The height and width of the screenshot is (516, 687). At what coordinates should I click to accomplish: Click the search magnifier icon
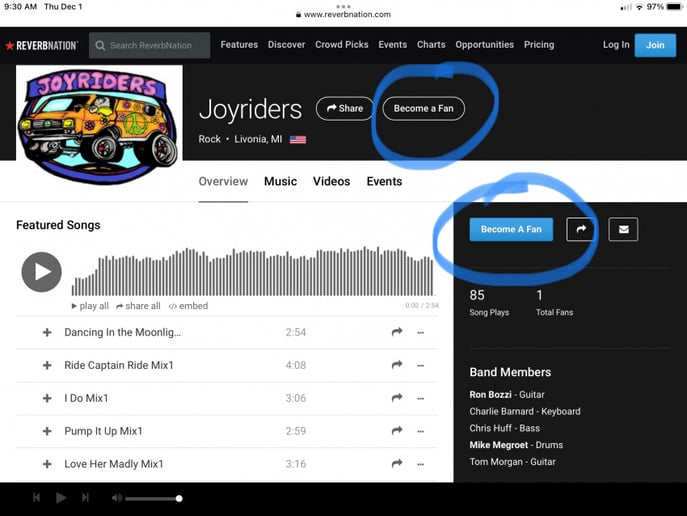click(100, 46)
